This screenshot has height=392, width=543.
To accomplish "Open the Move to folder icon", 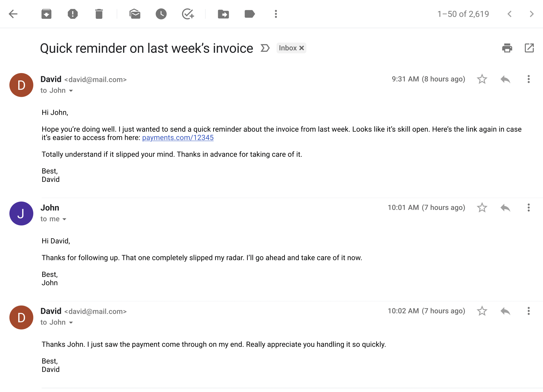I will 223,14.
